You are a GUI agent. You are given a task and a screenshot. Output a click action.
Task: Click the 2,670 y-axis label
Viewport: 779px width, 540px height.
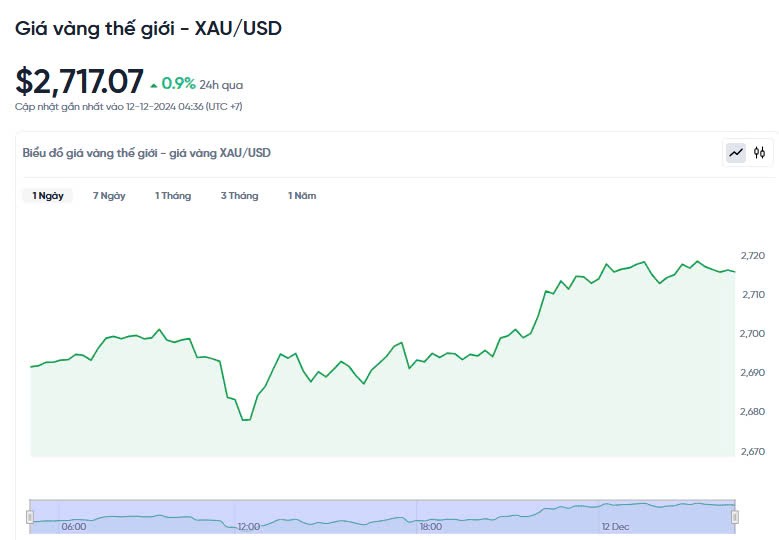(x=751, y=451)
